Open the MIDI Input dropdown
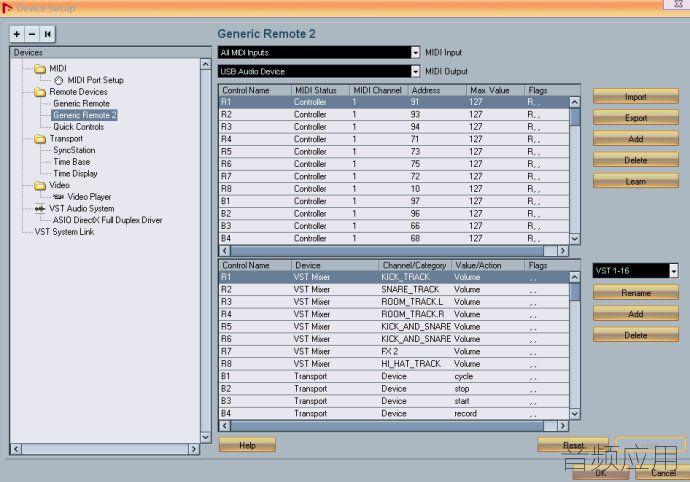The image size is (690, 482). [415, 52]
